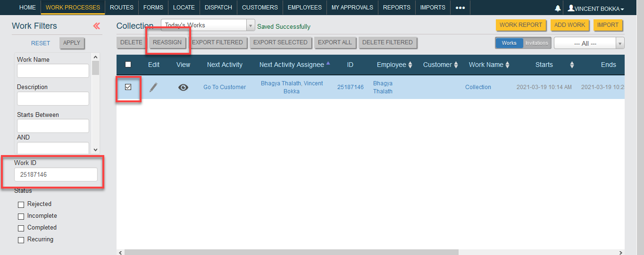Viewport: 644px width, 255px height.
Task: Open the Today's Works dropdown
Action: [208, 25]
